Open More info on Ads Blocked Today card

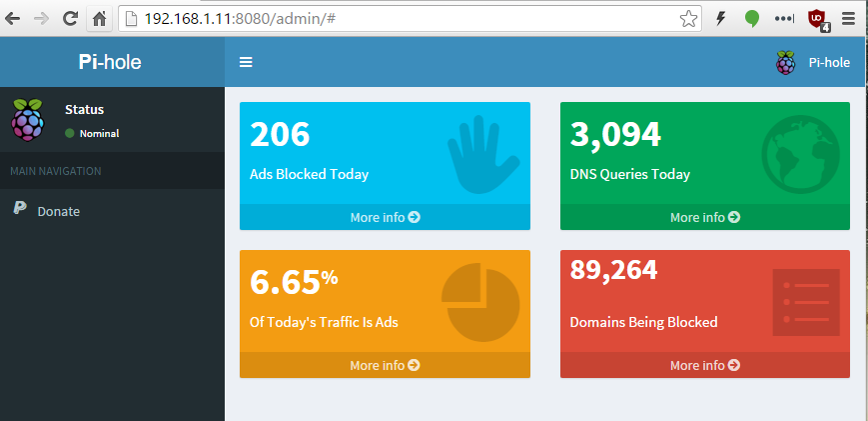385,217
